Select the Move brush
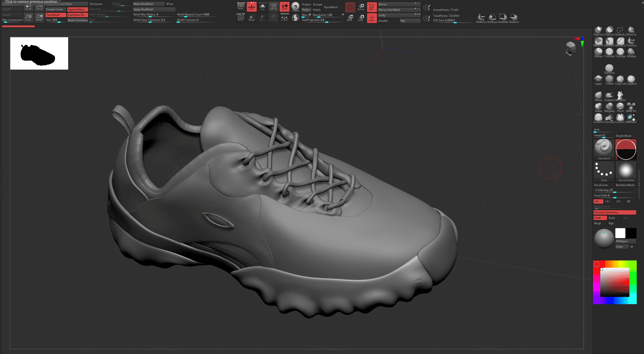The width and height of the screenshot is (644, 354). coord(598,97)
